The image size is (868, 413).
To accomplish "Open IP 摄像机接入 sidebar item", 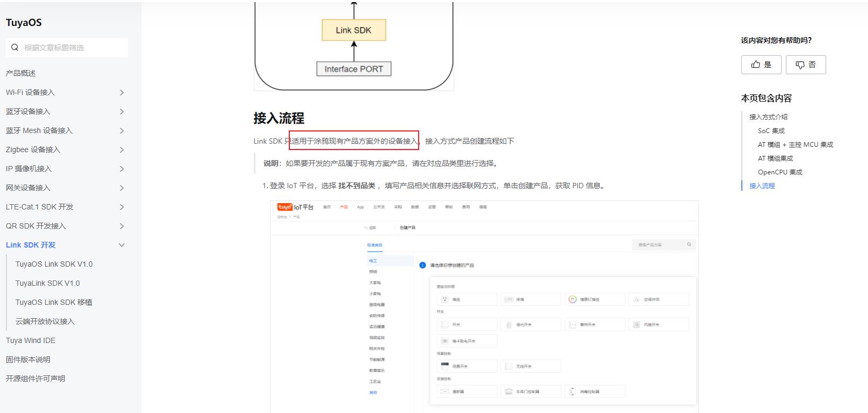I will (29, 169).
